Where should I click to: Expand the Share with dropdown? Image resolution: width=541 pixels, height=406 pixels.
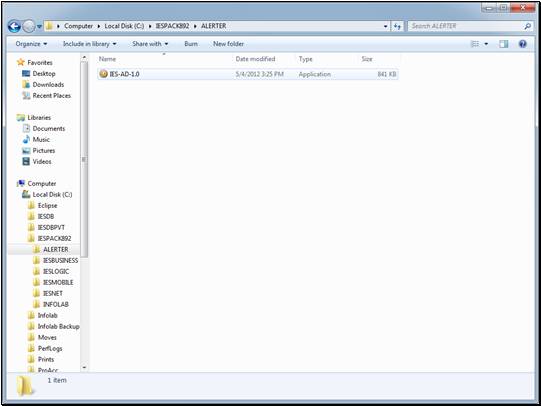[x=150, y=44]
